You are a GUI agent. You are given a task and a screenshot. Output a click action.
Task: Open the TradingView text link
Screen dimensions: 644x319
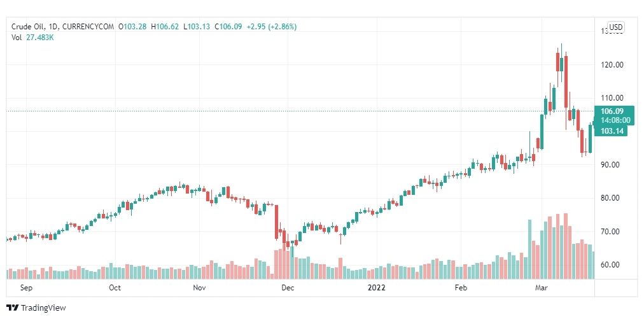click(43, 308)
